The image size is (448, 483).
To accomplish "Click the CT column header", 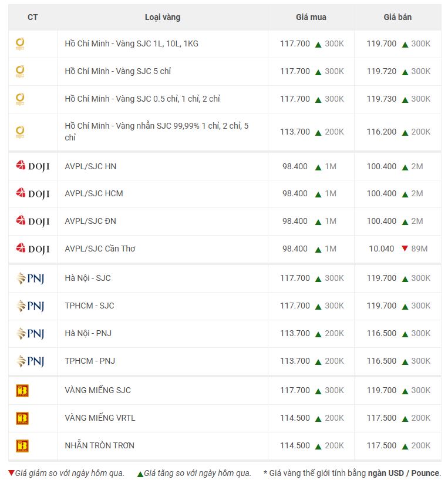I will (33, 17).
